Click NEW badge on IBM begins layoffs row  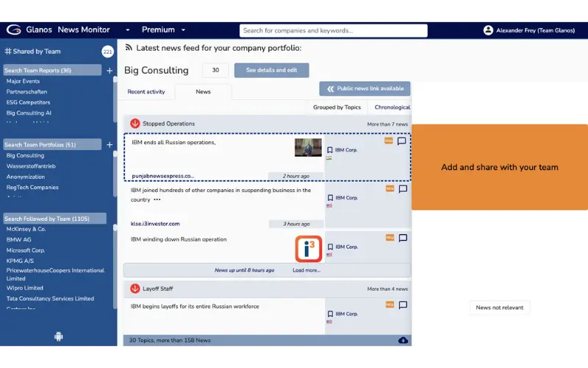[x=390, y=305]
